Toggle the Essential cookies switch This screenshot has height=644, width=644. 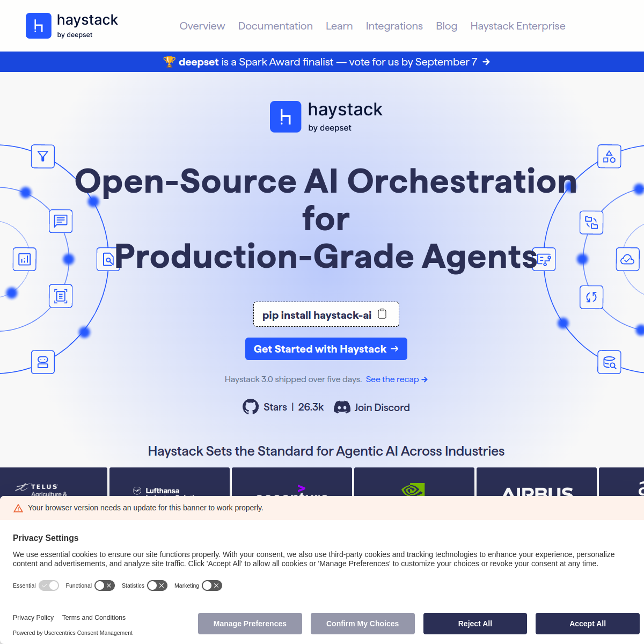click(x=49, y=586)
